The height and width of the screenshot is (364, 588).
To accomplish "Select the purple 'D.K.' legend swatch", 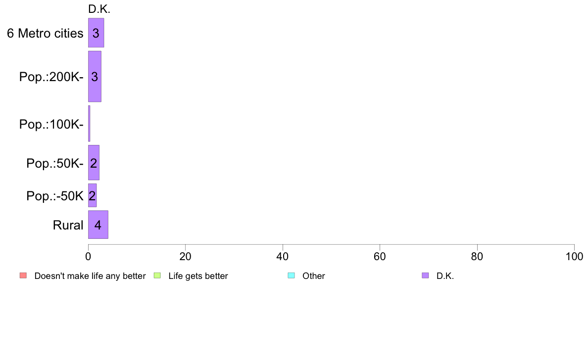I will (425, 275).
